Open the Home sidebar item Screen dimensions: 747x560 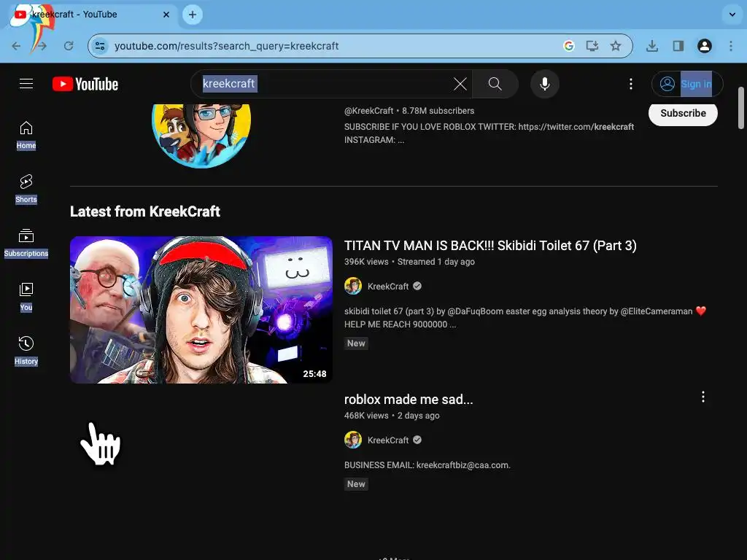(x=26, y=135)
